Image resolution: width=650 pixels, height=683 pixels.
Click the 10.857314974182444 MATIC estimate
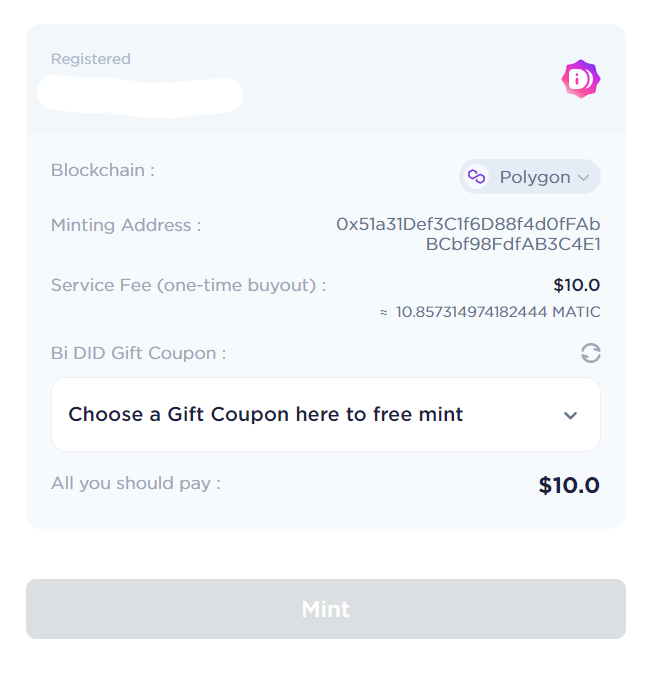(498, 312)
